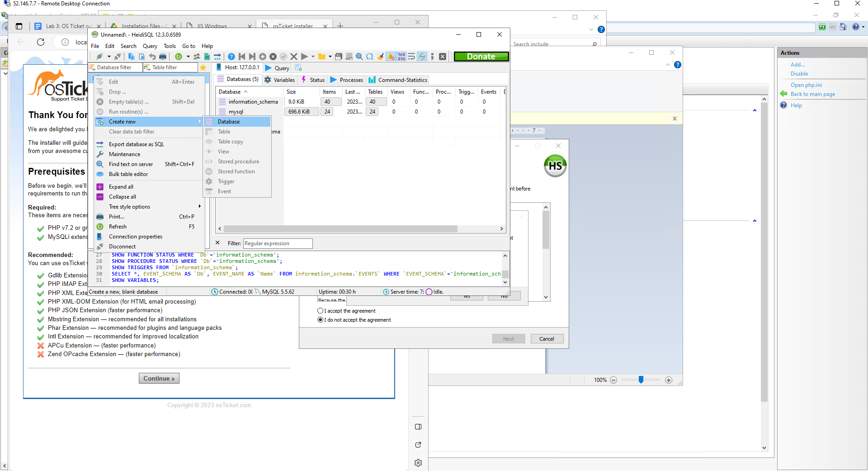Select I accept the agreement radio button

coord(320,311)
